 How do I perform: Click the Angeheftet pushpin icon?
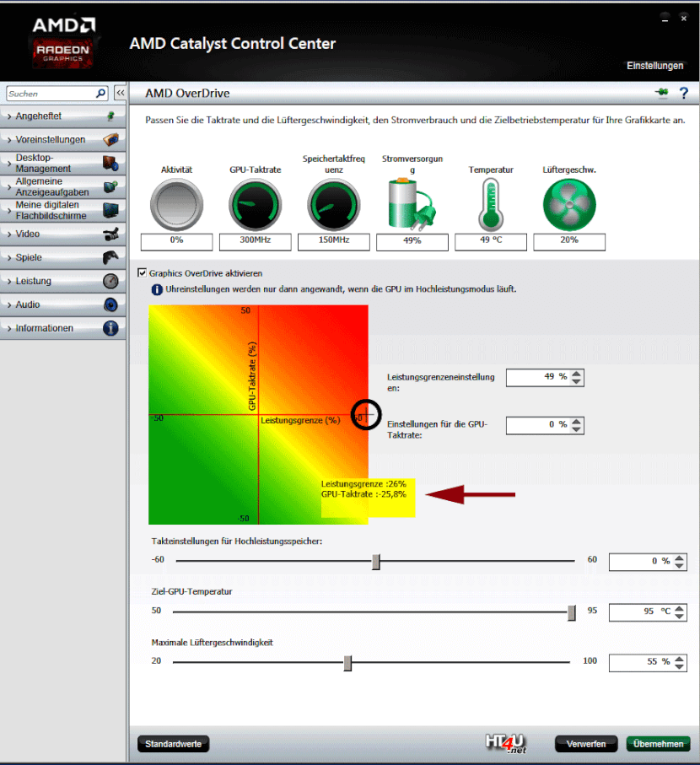pos(110,116)
